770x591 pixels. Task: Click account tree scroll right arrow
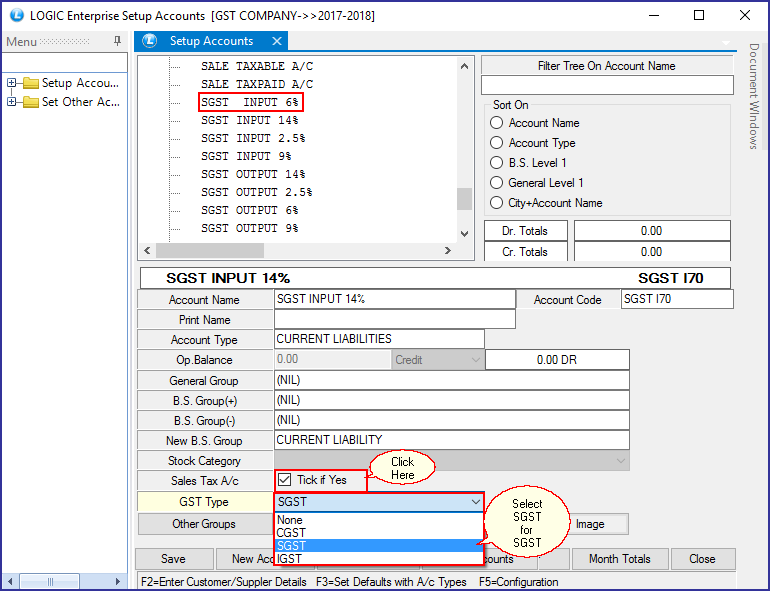(x=447, y=250)
